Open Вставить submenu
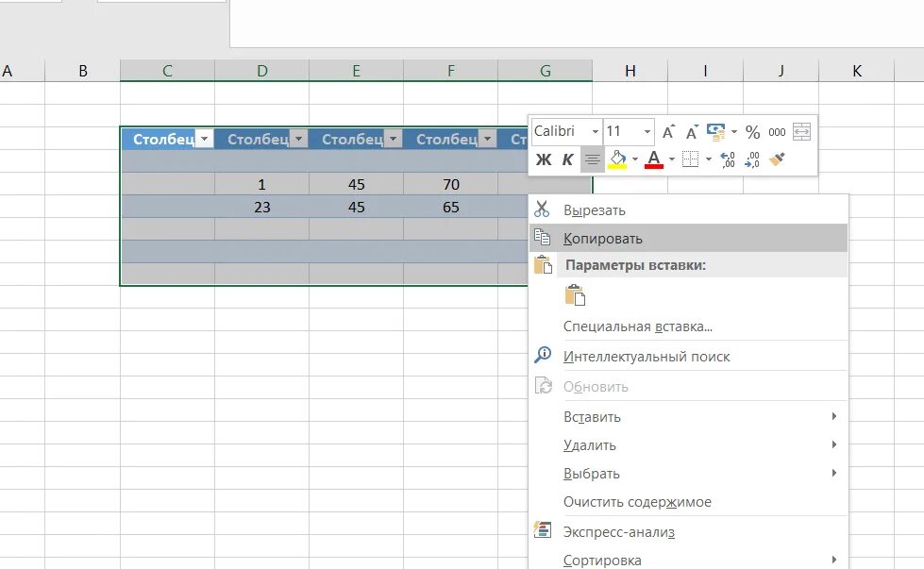Viewport: 924px width, 569px height. point(688,416)
